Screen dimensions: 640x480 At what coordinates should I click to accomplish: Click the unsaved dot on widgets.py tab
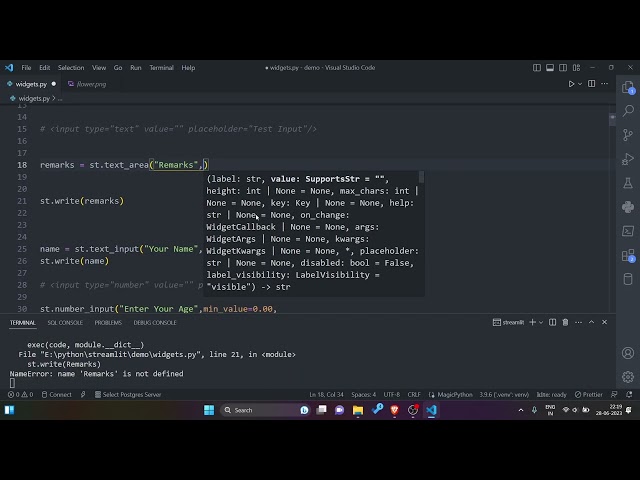[x=53, y=84]
